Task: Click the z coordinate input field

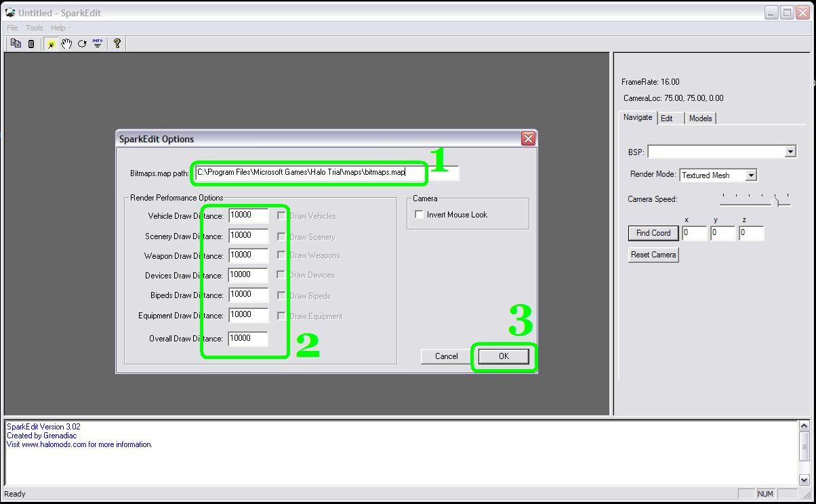Action: 751,233
